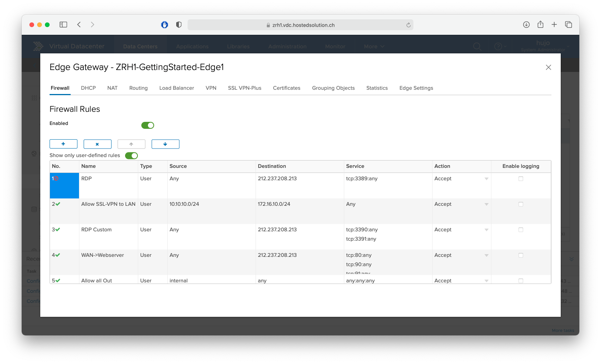The image size is (601, 364).
Task: Delete selected rule with the x button
Action: pos(98,144)
